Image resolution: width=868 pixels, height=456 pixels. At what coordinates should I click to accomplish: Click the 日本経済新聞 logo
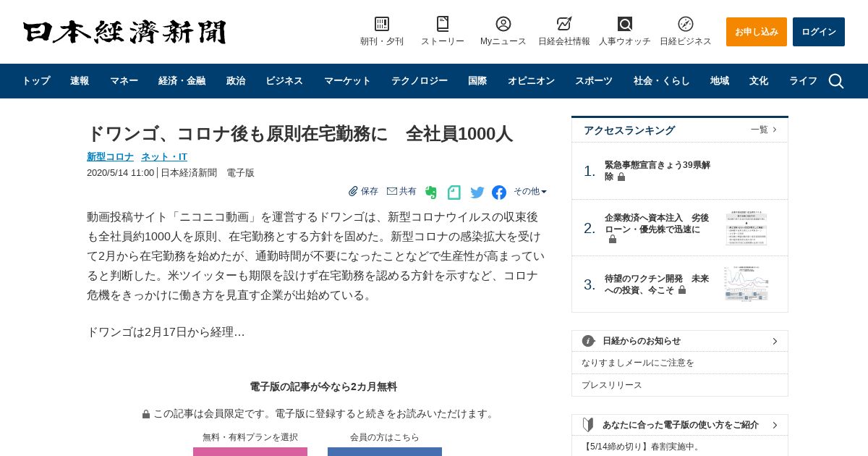coord(124,32)
